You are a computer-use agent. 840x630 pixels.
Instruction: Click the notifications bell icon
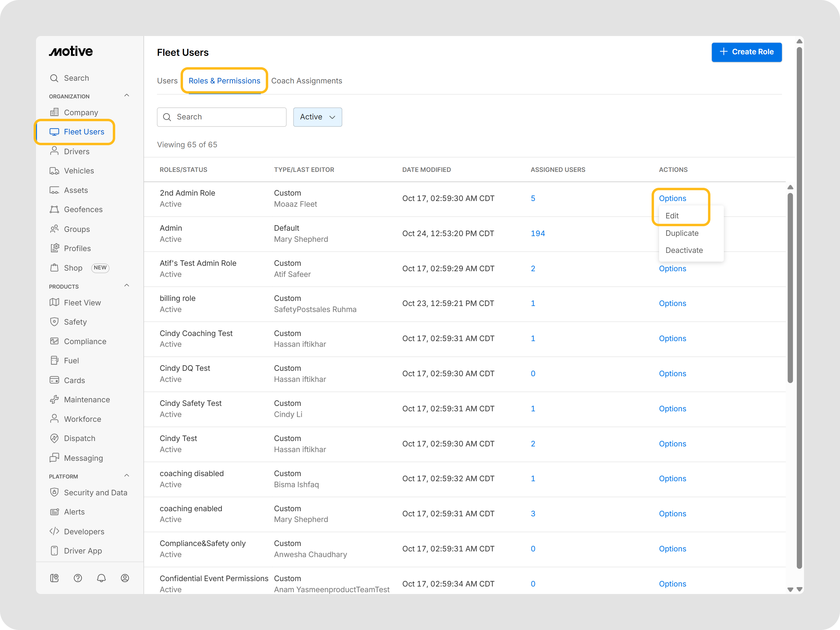101,577
